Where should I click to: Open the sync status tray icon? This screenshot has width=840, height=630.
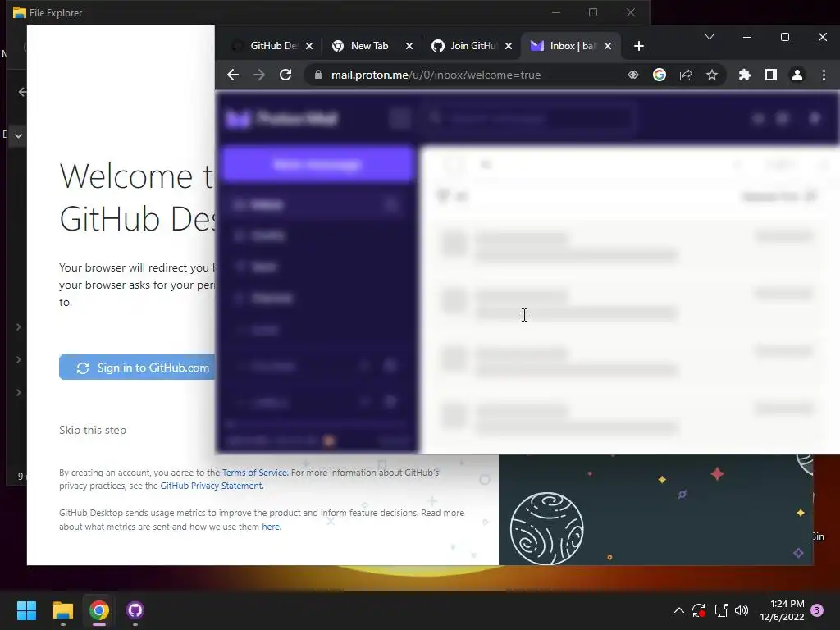click(699, 610)
